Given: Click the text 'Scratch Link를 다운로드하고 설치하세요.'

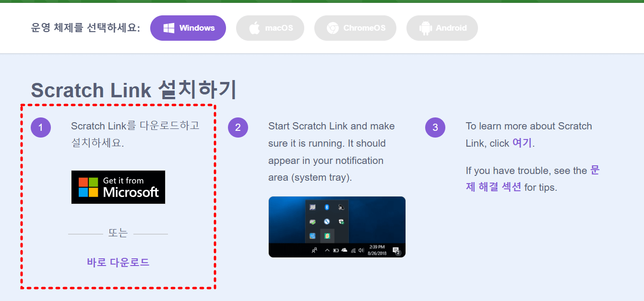Looking at the screenshot, I should [135, 135].
